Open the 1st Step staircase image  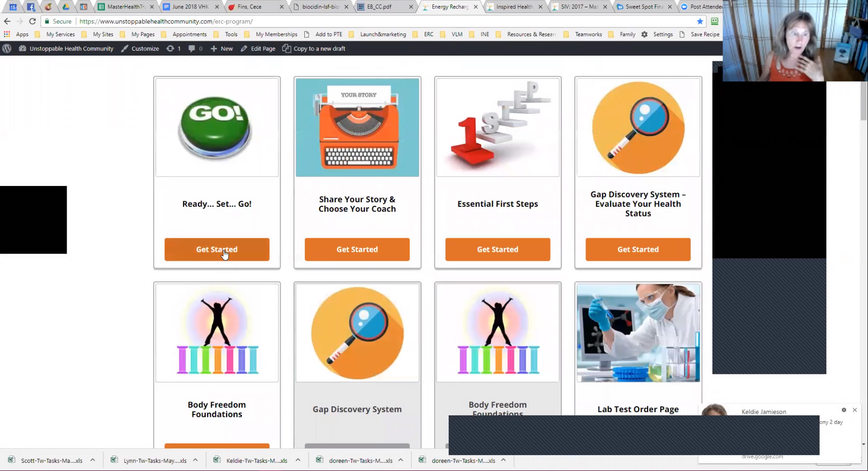click(498, 128)
